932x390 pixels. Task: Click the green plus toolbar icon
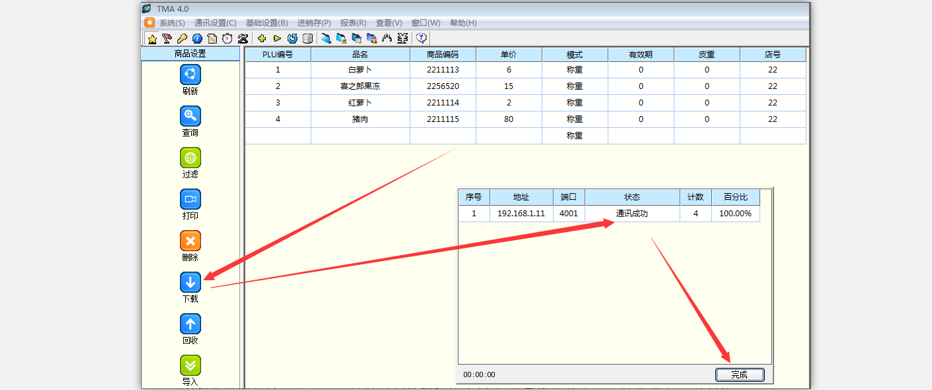point(262,39)
